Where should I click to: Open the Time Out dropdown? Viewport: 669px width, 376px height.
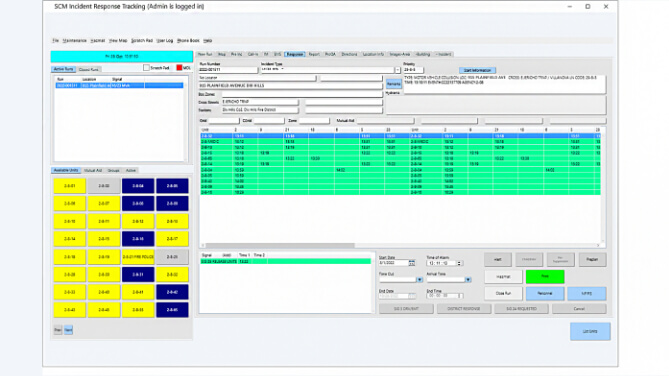[x=419, y=280]
